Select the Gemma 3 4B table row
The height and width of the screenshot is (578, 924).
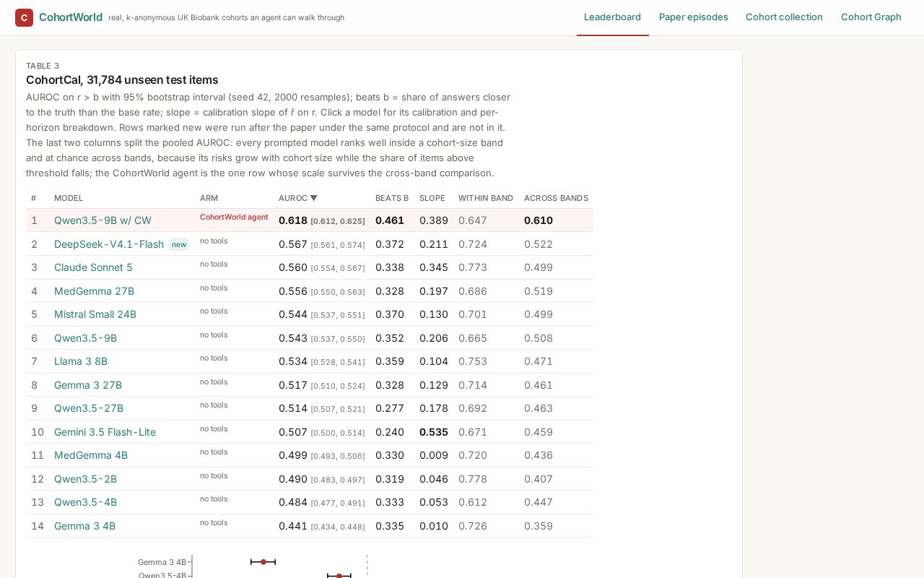pyautogui.click(x=310, y=526)
